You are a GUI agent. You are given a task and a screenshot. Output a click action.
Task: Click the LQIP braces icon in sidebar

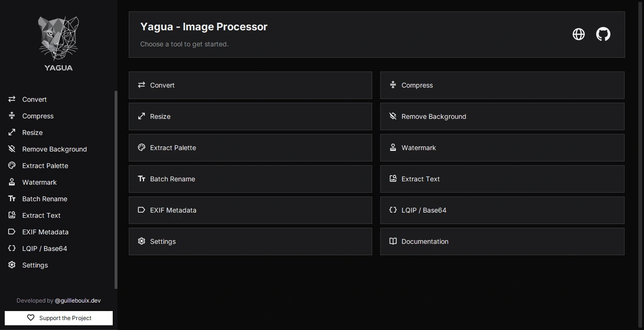pos(12,248)
